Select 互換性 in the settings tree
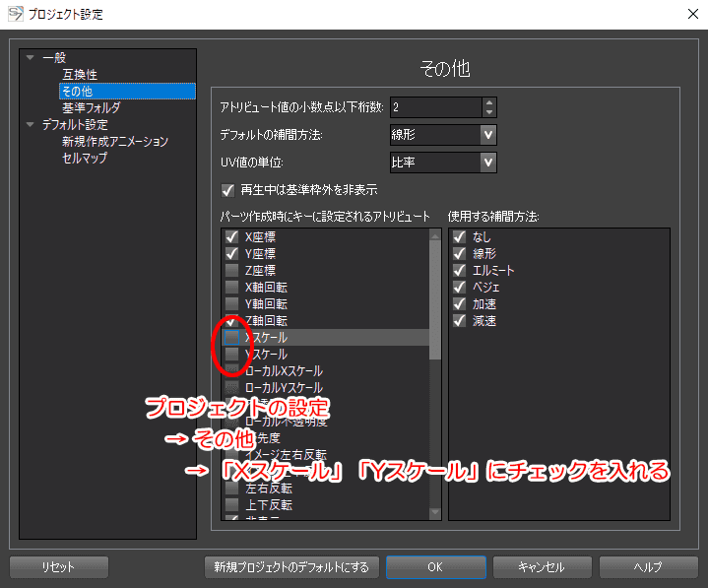Screen dimensions: 708x588 click(x=80, y=74)
